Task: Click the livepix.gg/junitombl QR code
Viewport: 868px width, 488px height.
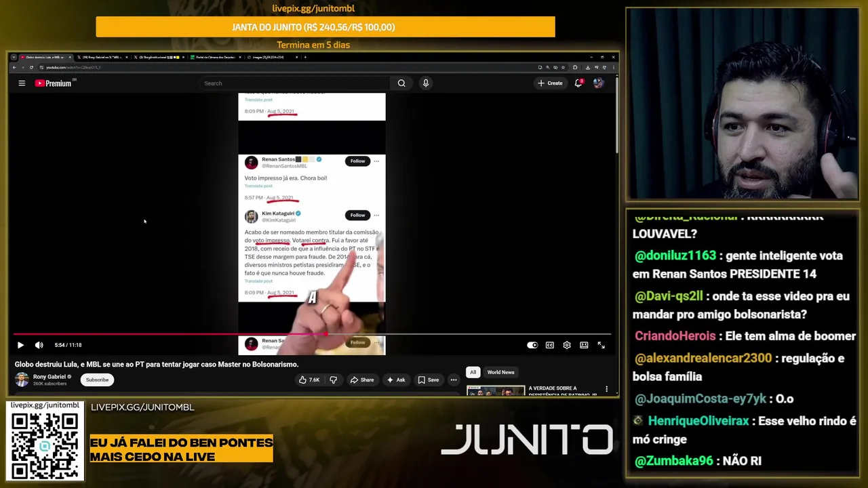Action: pyautogui.click(x=45, y=445)
